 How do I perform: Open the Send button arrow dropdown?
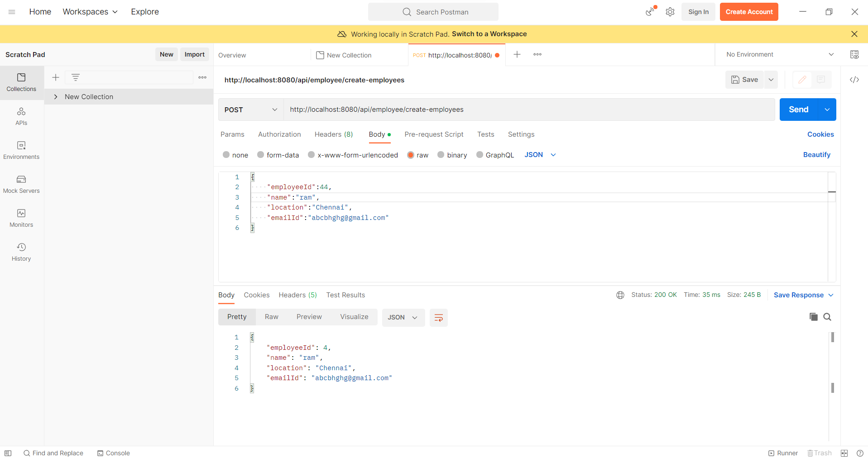tap(827, 110)
